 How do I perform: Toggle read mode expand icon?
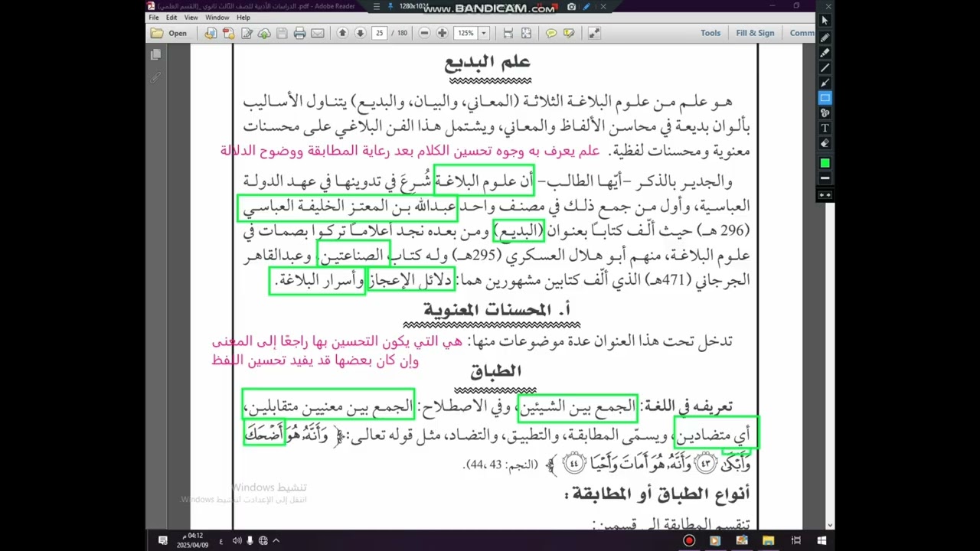(x=594, y=33)
